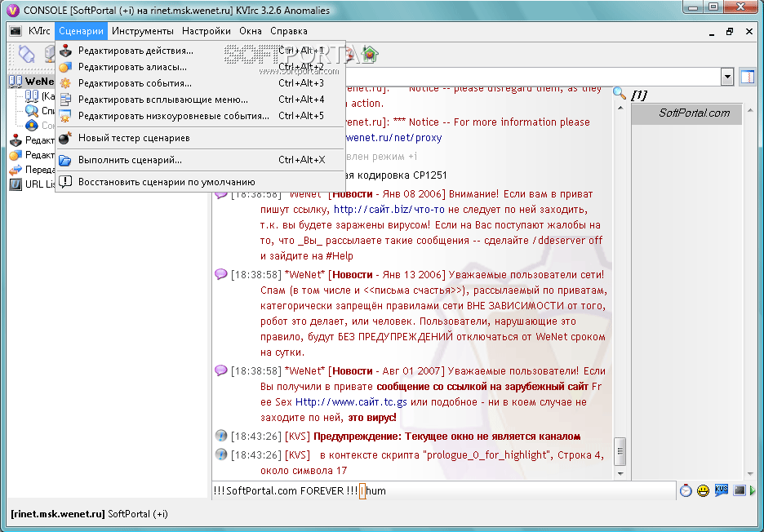Click the Предупреждение warning message

pos(446,437)
